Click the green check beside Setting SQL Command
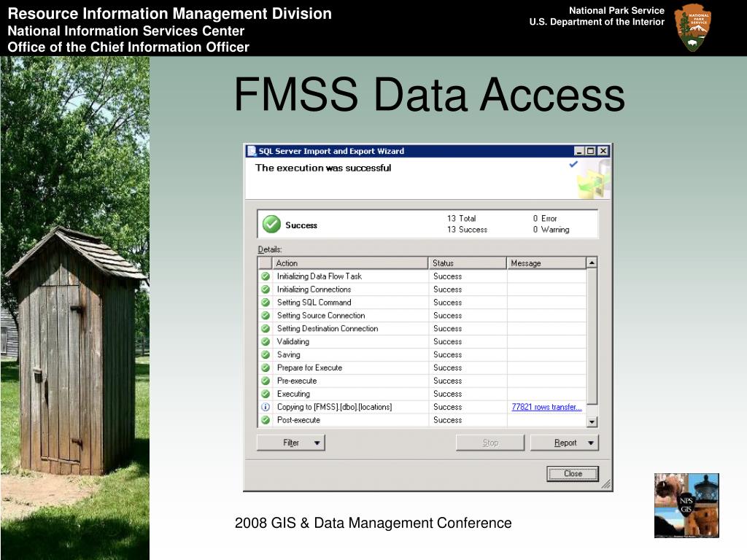 [266, 303]
